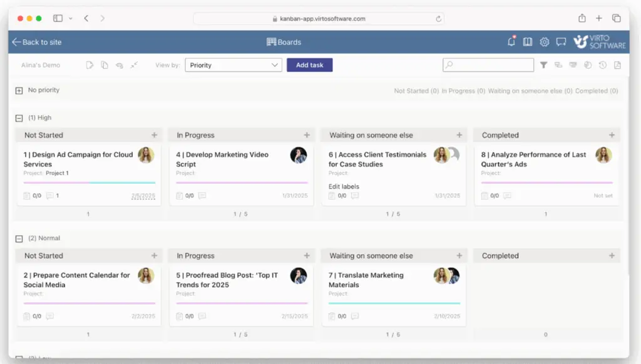Image resolution: width=641 pixels, height=364 pixels.
Task: Open the feedback chat icon
Action: (x=561, y=42)
